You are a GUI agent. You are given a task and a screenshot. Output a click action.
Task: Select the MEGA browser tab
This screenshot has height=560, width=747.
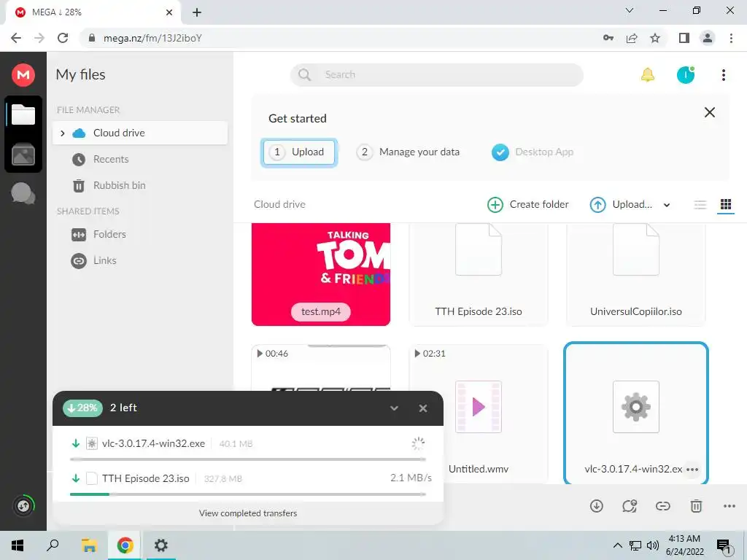point(93,12)
